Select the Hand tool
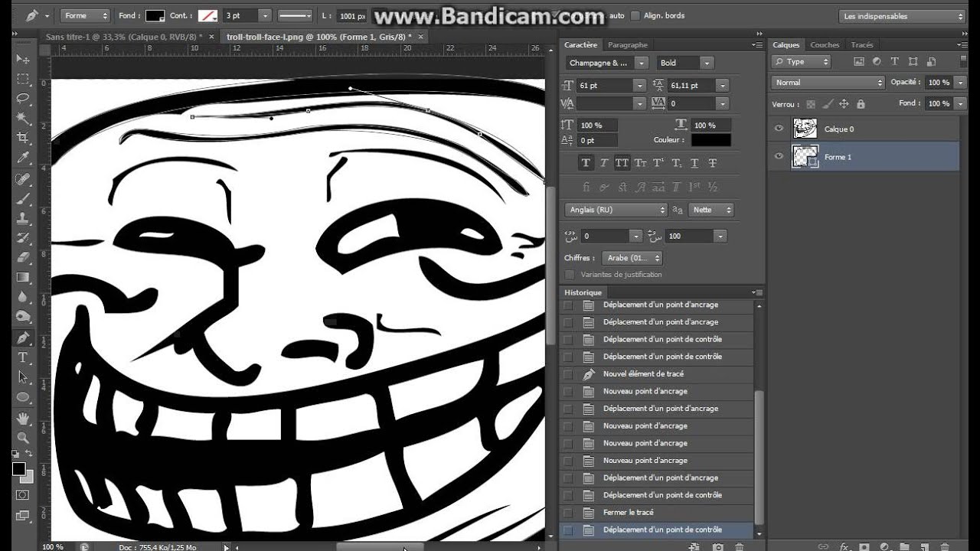This screenshot has height=551, width=980. [23, 417]
